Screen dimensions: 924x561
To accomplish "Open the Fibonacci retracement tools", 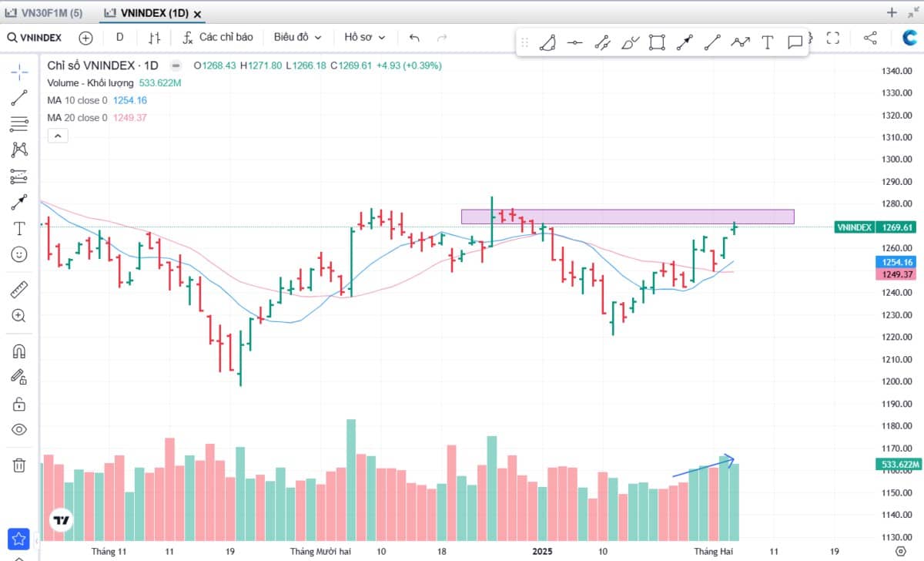I will coord(19,124).
